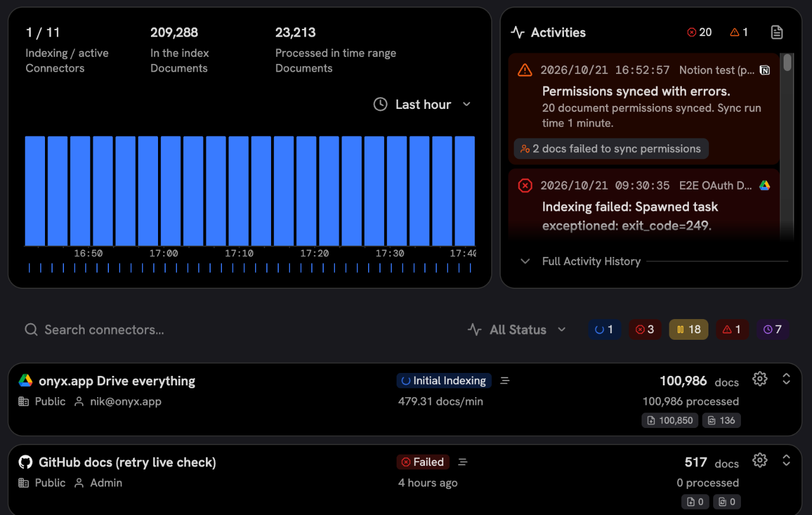Viewport: 812px width, 515px height.
Task: Click the 136 updated docs chip
Action: pos(721,420)
